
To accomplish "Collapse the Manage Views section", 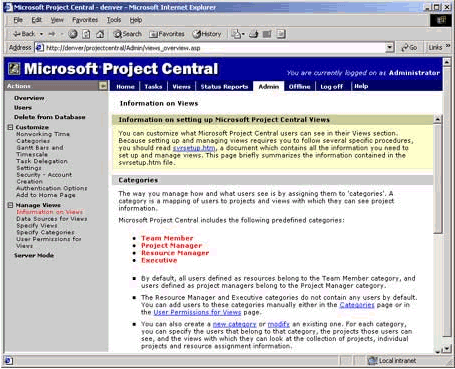I will pyautogui.click(x=10, y=205).
